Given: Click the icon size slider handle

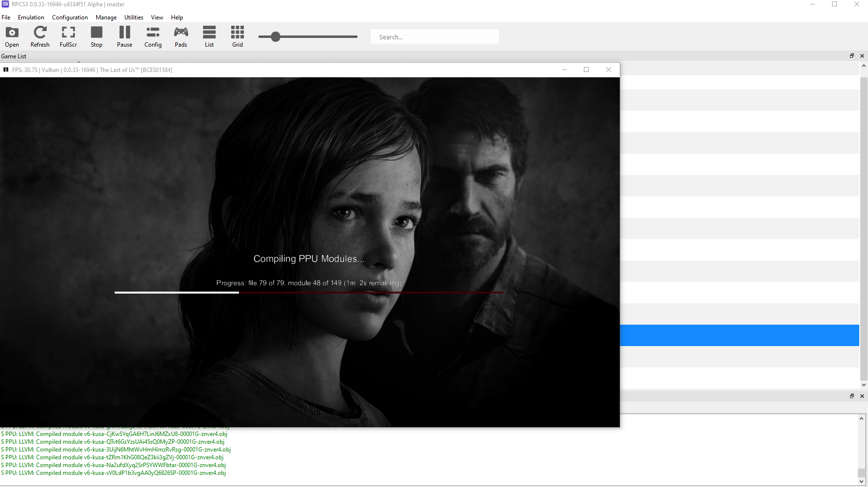Looking at the screenshot, I should pyautogui.click(x=275, y=36).
